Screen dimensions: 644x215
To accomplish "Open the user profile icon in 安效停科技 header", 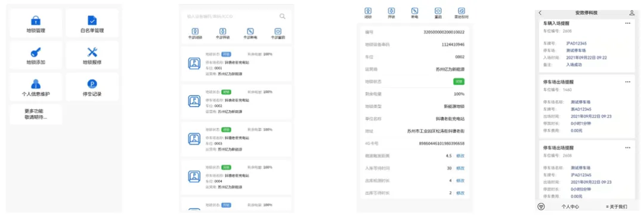I will tap(631, 13).
